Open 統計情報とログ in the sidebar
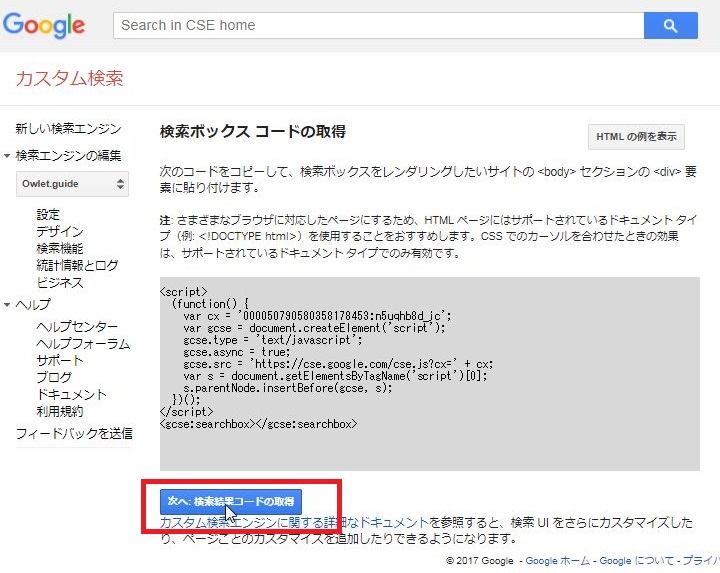This screenshot has width=720, height=573. (x=77, y=265)
